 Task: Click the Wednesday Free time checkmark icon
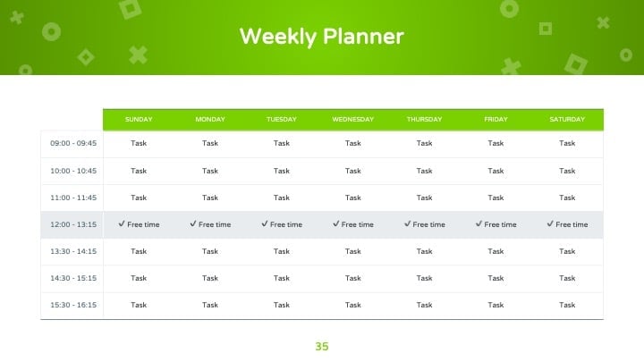coord(336,223)
